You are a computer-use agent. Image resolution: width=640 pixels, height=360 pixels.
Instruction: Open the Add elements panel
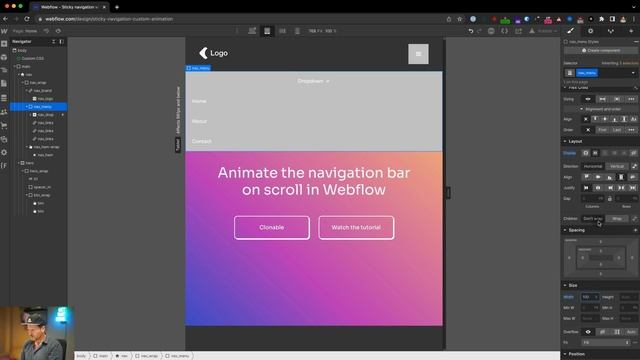[4, 44]
